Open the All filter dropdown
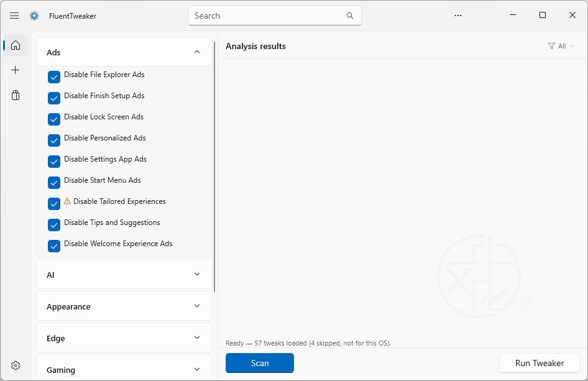 point(561,46)
